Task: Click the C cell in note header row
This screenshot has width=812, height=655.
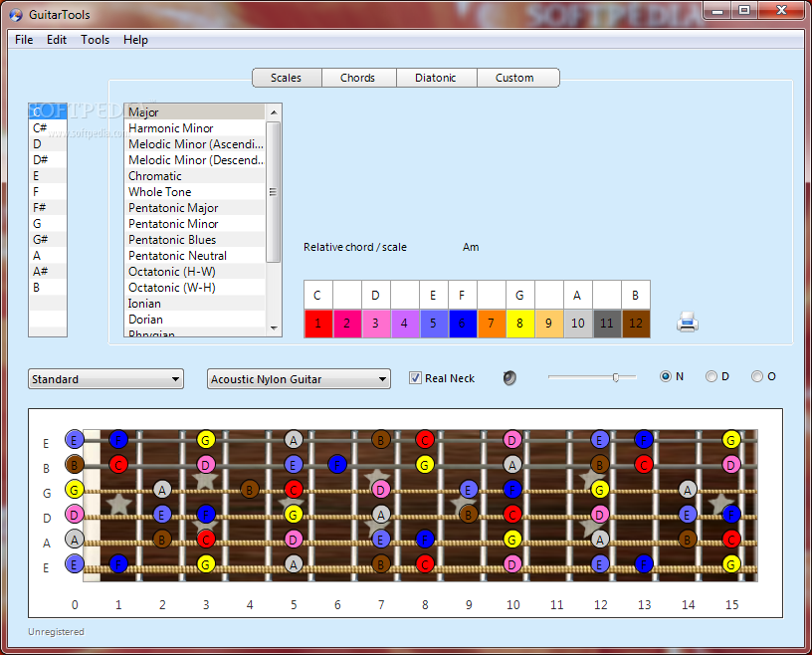Action: 318,295
